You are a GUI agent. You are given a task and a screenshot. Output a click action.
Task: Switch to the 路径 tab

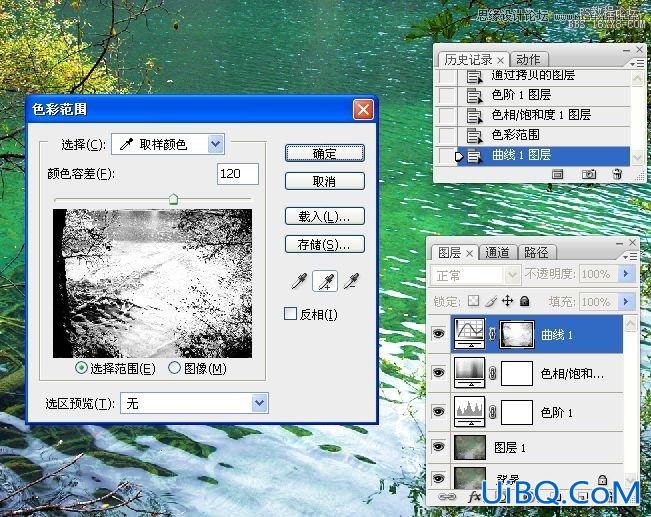coord(536,252)
